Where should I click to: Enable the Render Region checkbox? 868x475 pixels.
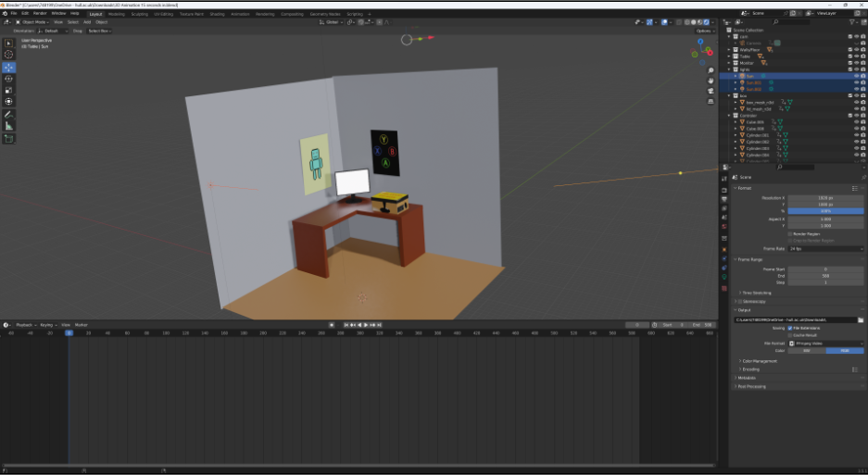tap(789, 233)
